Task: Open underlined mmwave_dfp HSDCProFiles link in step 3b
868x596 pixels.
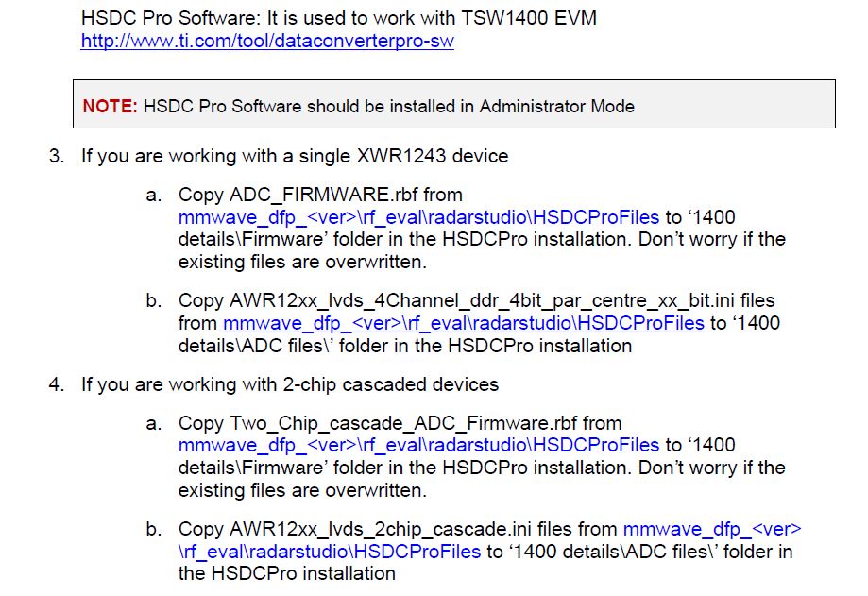Action: click(464, 323)
